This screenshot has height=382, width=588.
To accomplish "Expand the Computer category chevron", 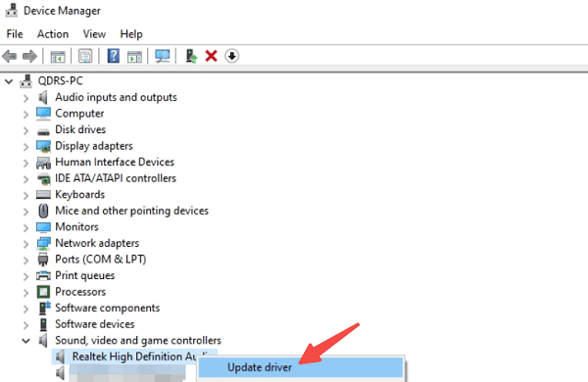I will click(x=25, y=115).
